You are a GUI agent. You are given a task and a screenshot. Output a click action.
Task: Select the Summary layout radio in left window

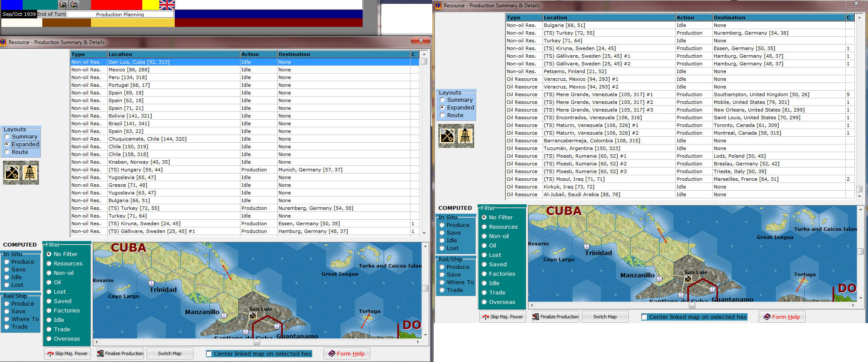(7, 137)
